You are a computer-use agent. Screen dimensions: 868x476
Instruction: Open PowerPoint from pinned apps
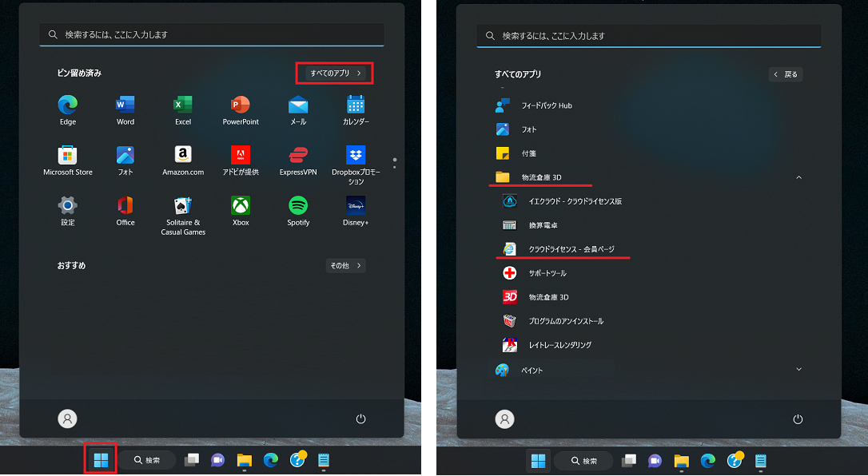(x=241, y=110)
